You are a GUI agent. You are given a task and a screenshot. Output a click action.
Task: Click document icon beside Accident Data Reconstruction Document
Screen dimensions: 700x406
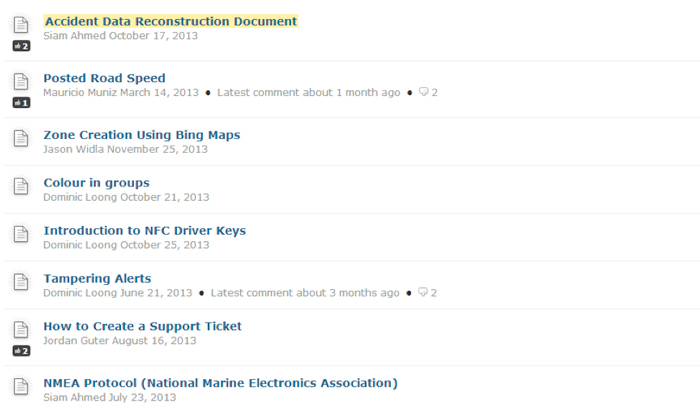point(21,25)
